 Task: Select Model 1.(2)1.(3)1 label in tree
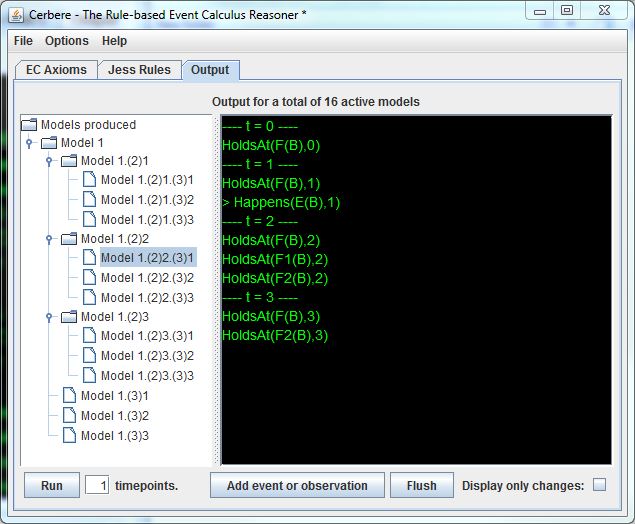coord(147,180)
